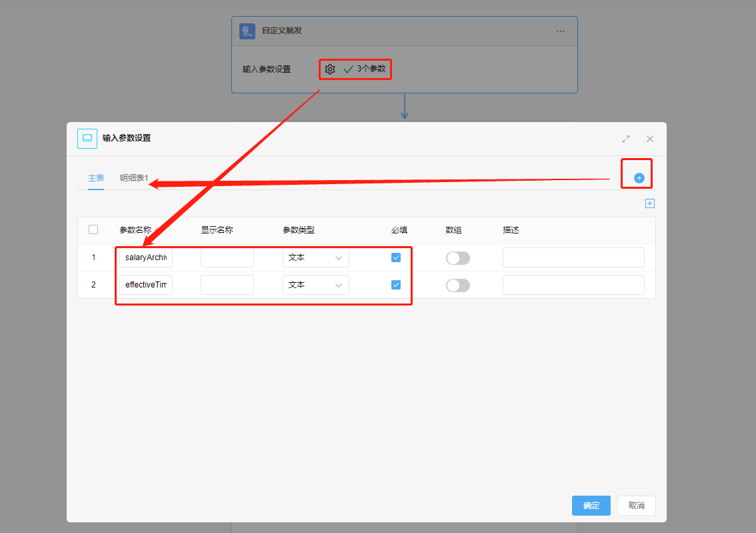This screenshot has width=756, height=533.
Task: Click the gear icon for input parameter settings
Action: pyautogui.click(x=330, y=69)
